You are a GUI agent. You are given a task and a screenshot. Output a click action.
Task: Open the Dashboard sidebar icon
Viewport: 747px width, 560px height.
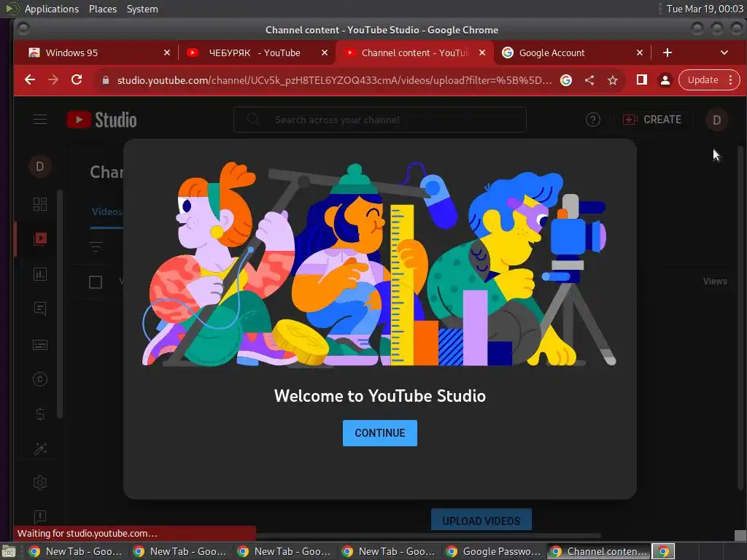point(40,204)
